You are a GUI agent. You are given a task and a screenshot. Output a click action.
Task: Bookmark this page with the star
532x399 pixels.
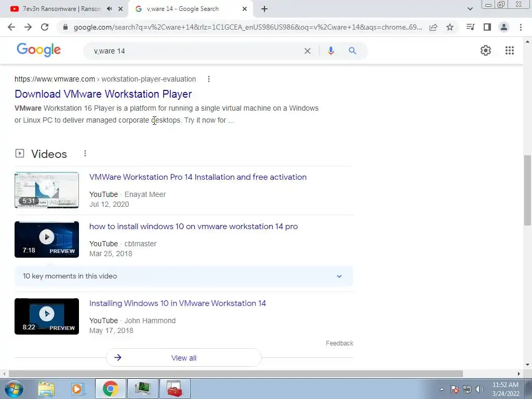coord(450,27)
